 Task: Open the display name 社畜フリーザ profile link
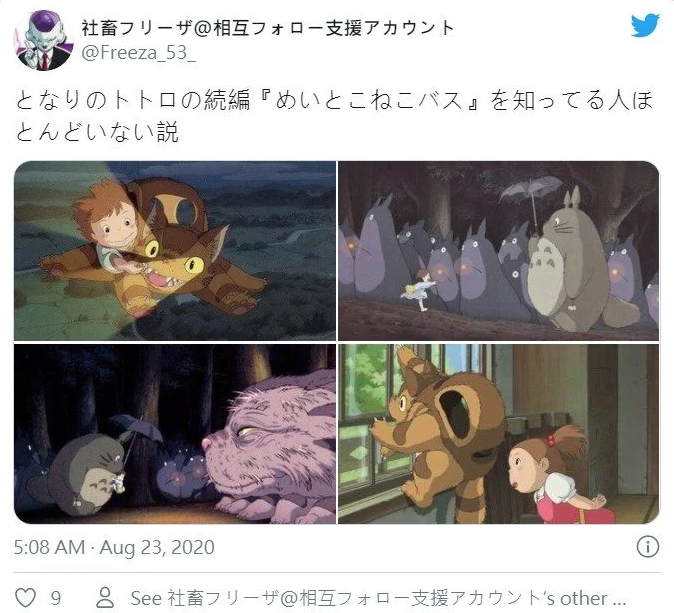[x=267, y=28]
